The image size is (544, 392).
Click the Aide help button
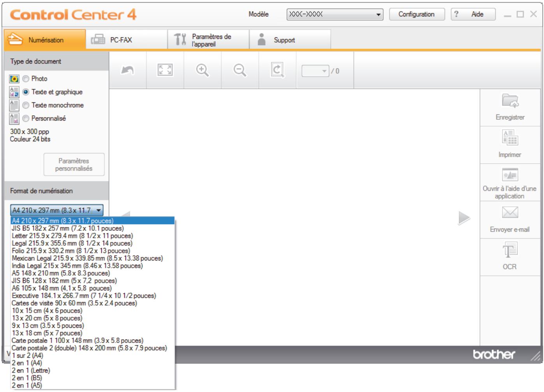(x=473, y=14)
